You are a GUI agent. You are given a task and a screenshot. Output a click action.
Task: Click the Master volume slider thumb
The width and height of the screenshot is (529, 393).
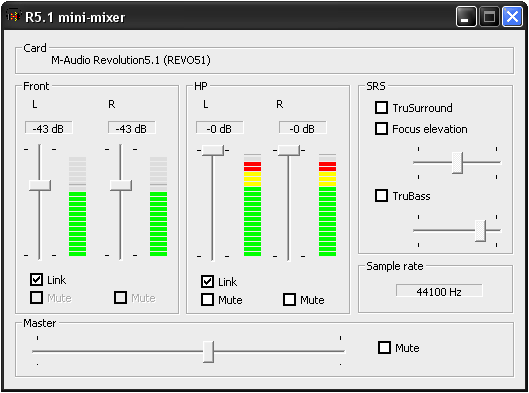point(208,352)
